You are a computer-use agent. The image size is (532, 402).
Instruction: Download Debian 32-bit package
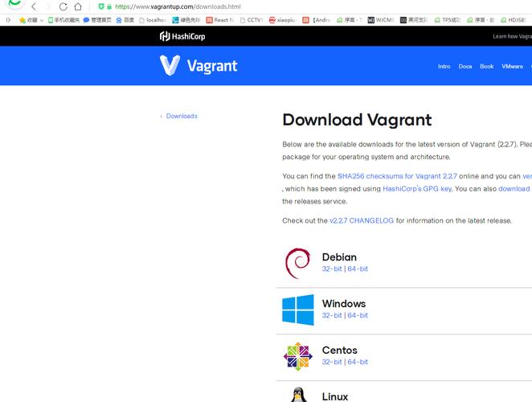pyautogui.click(x=332, y=269)
